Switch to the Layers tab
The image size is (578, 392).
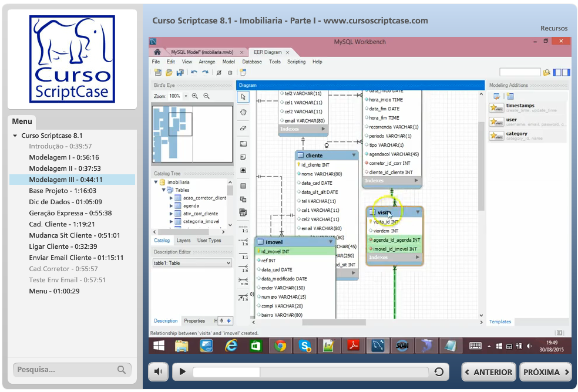point(183,240)
